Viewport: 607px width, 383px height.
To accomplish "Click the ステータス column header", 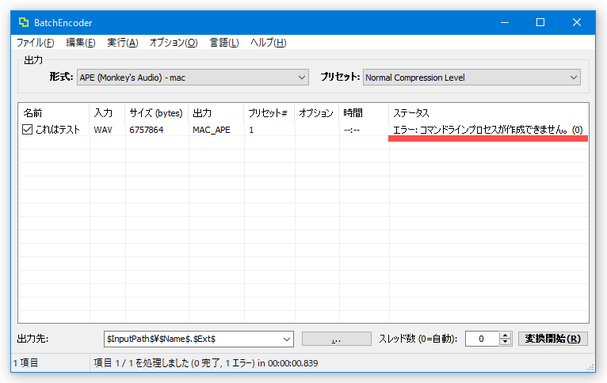I will coord(489,113).
